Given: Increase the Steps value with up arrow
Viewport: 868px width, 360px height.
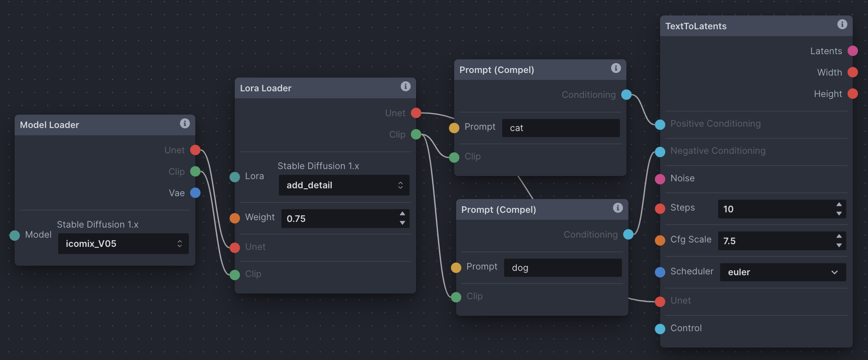Looking at the screenshot, I should [839, 204].
